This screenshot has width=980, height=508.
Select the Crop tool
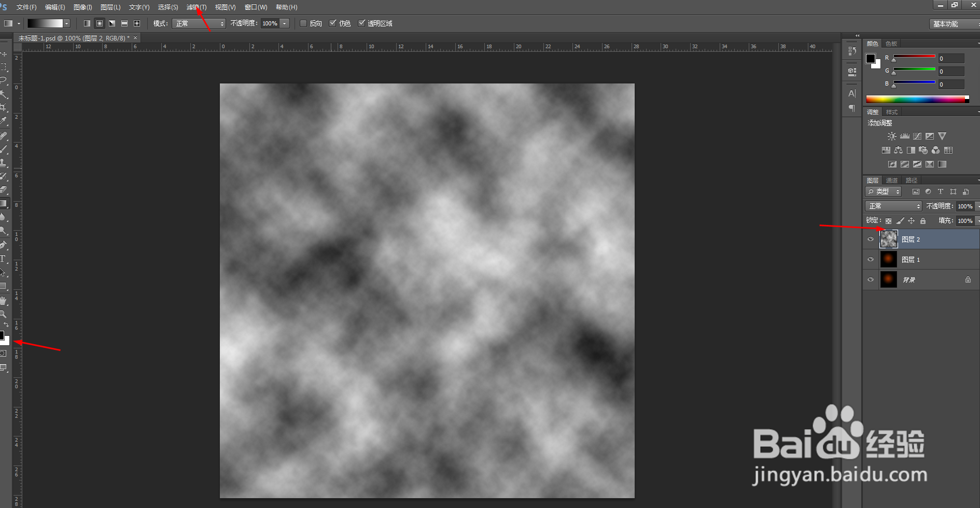point(4,108)
